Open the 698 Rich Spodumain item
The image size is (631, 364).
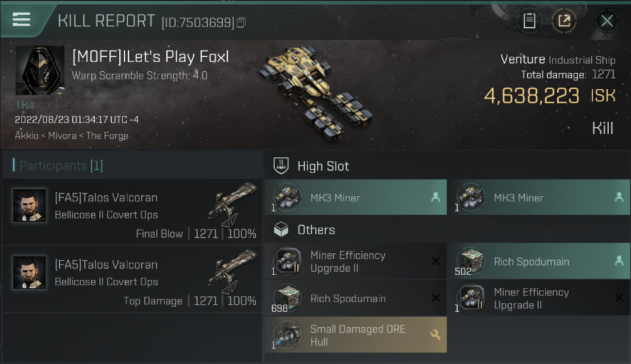(x=356, y=298)
